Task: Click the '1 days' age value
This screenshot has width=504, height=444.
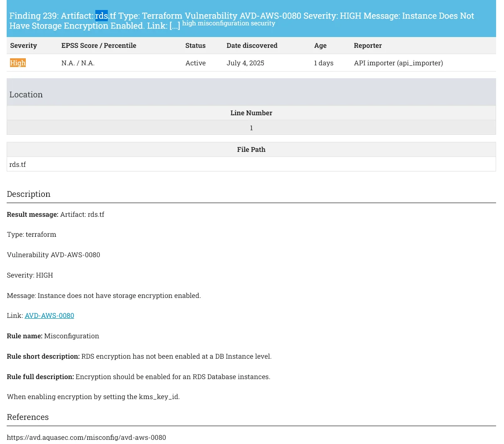Action: click(x=324, y=63)
